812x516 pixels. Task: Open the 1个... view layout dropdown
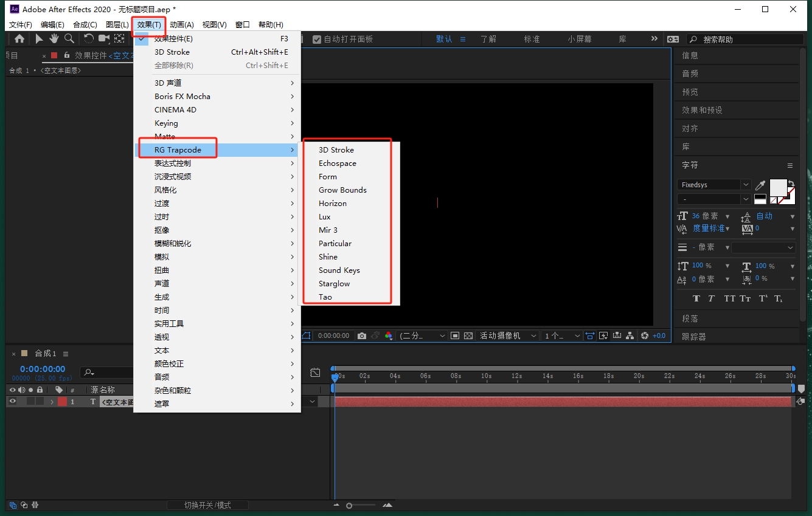click(562, 335)
